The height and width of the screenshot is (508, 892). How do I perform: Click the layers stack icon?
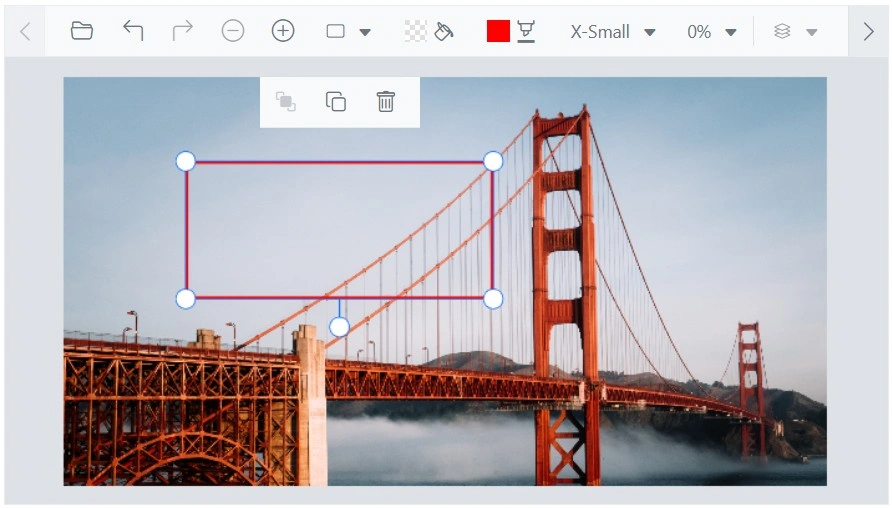point(782,31)
